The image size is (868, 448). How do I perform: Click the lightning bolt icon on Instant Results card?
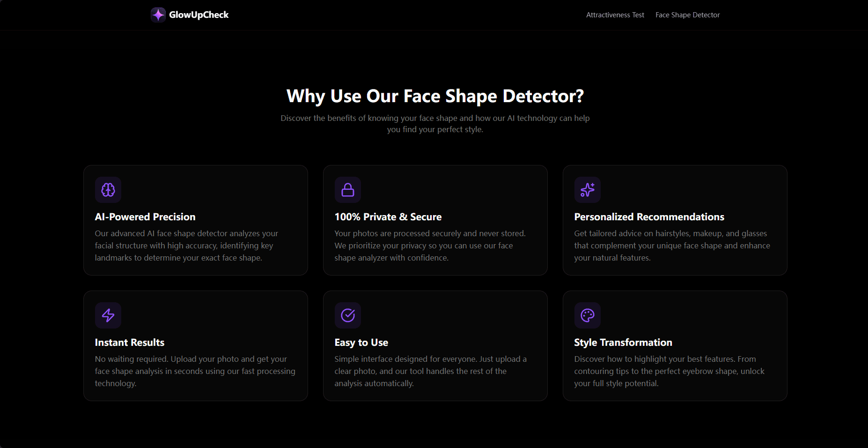point(108,315)
